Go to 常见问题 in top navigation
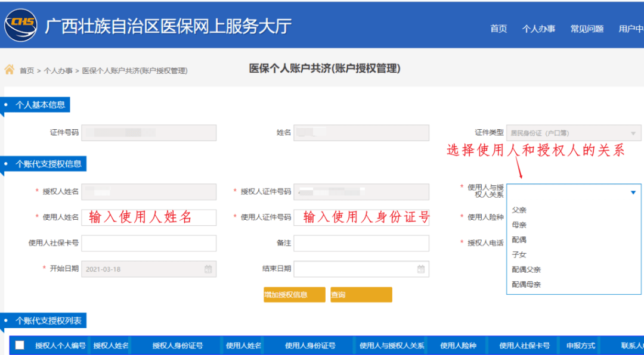This screenshot has height=355, width=644. tap(587, 29)
